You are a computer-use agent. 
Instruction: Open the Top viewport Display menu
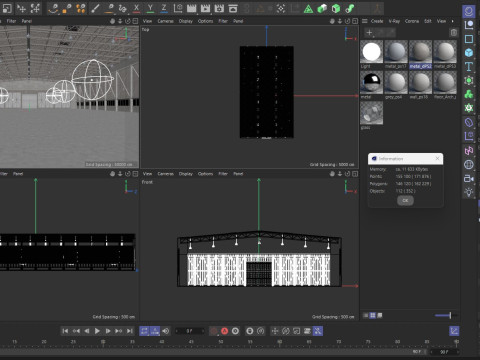(x=186, y=21)
